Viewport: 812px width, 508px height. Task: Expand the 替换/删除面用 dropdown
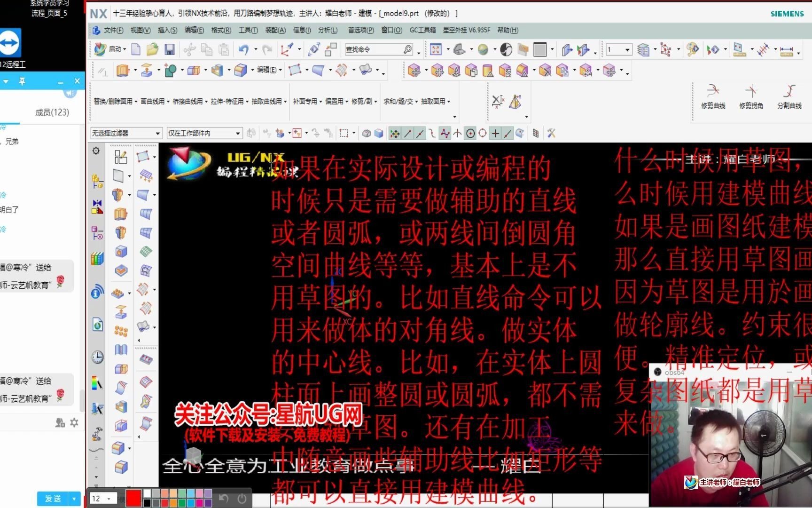(x=115, y=101)
